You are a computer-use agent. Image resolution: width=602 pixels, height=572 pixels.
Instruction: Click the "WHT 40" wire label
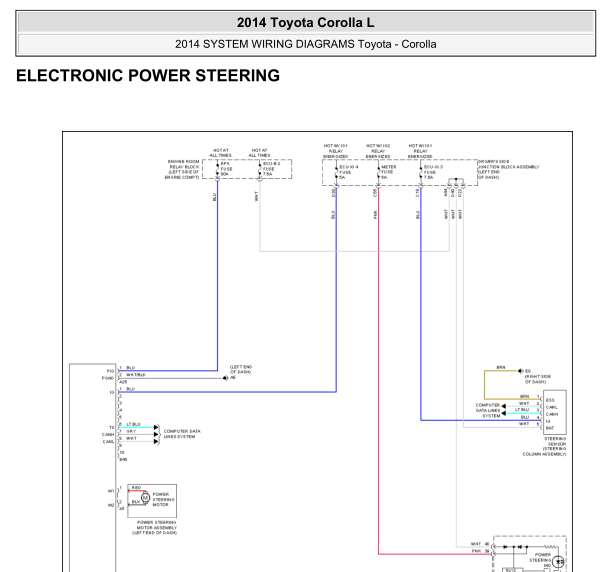(480, 544)
